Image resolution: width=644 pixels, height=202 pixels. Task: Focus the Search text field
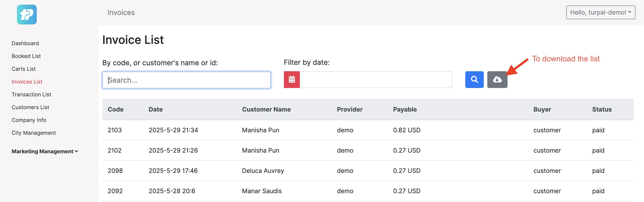pos(186,80)
